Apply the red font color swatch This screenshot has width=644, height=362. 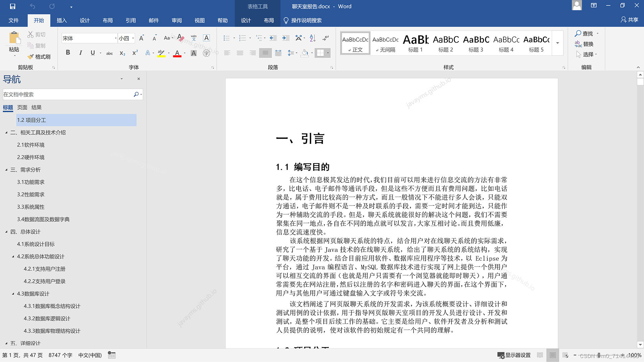point(177,53)
